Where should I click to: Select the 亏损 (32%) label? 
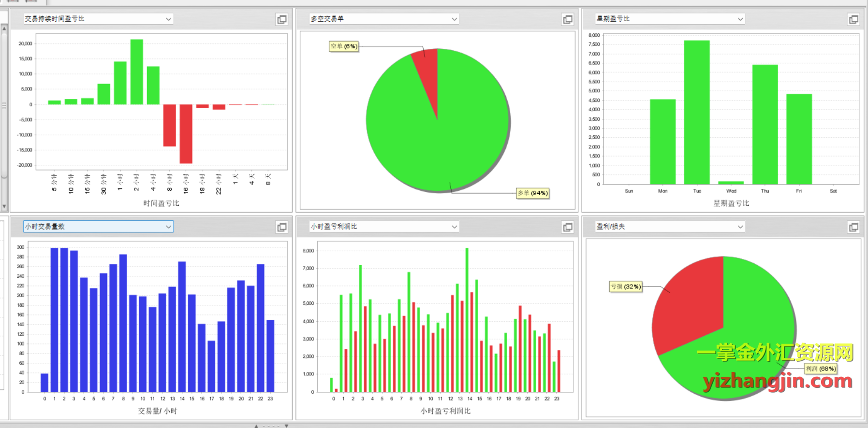[x=626, y=286]
